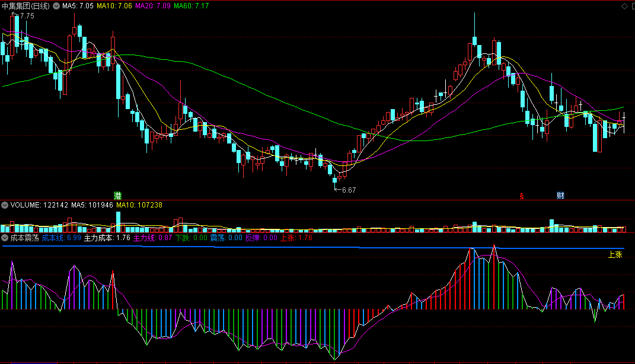The height and width of the screenshot is (364, 635).
Task: Click the red 上涨: 1.76 value
Action: 296,238
